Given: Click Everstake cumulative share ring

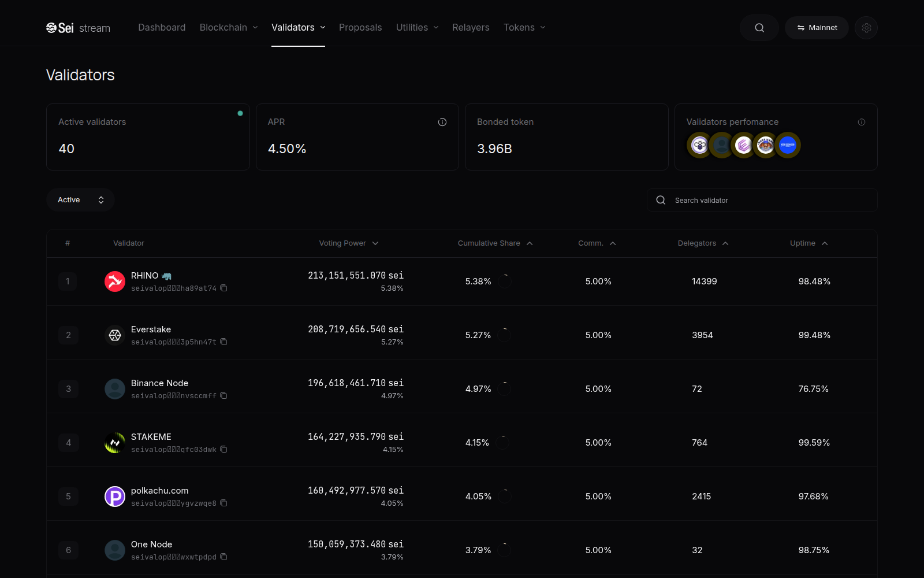Looking at the screenshot, I should click(x=505, y=335).
